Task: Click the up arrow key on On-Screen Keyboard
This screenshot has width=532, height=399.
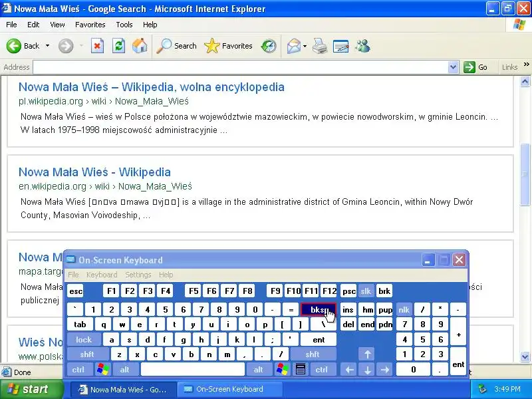Action: [368, 354]
